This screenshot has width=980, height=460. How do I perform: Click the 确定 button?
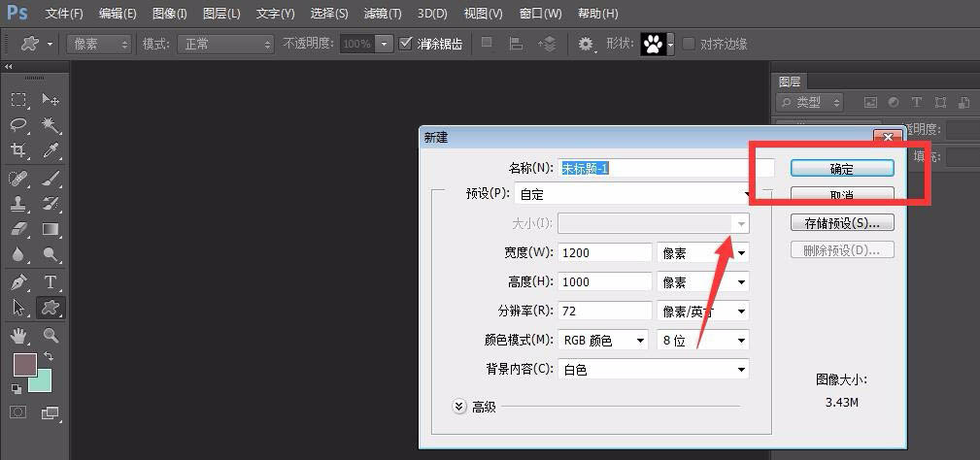pyautogui.click(x=842, y=169)
